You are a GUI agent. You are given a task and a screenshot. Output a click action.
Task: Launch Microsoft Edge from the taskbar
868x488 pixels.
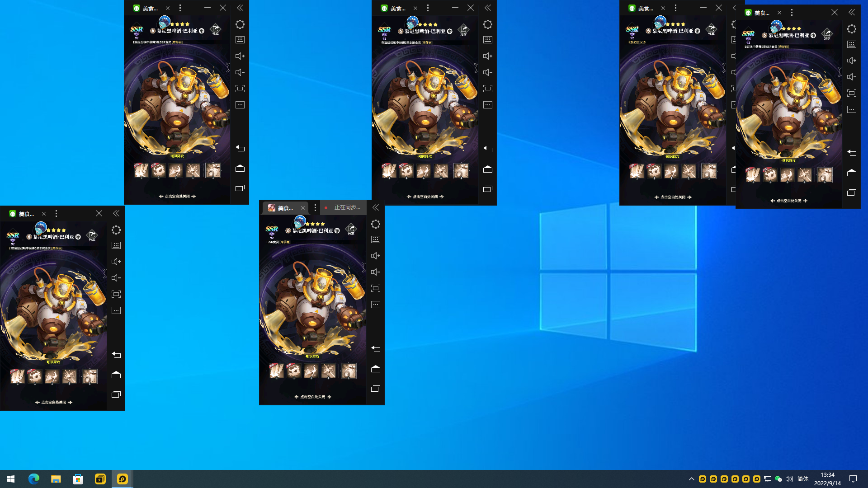[34, 479]
